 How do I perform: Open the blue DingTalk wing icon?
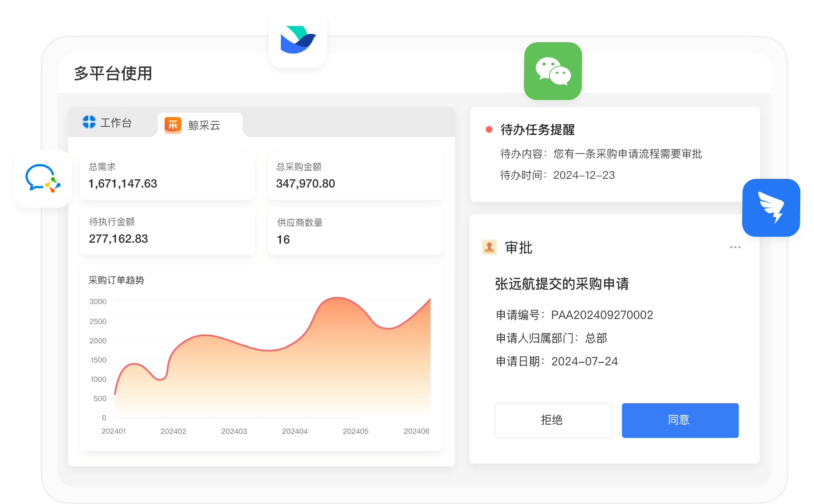coord(771,208)
